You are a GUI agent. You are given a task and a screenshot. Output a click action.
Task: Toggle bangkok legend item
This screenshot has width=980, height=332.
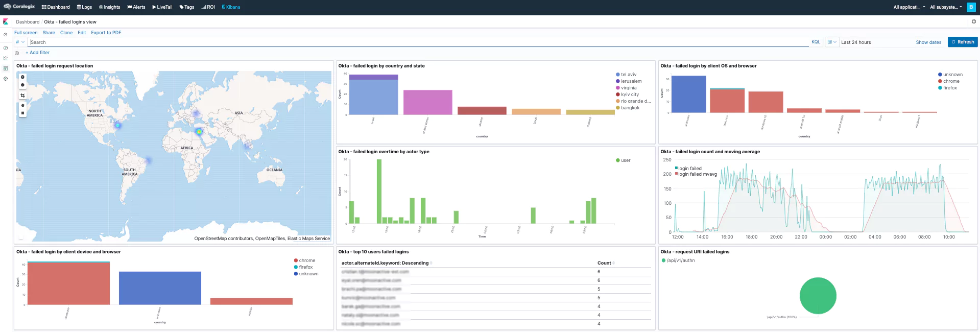[628, 108]
